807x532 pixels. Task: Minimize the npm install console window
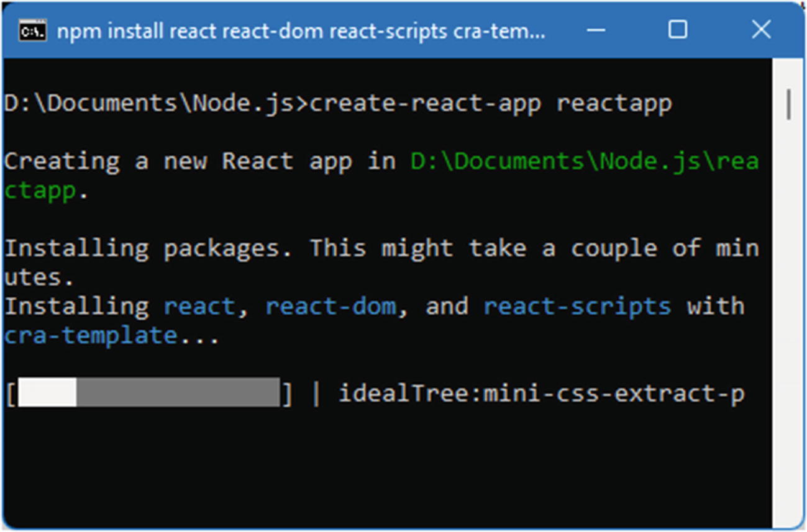pos(596,30)
